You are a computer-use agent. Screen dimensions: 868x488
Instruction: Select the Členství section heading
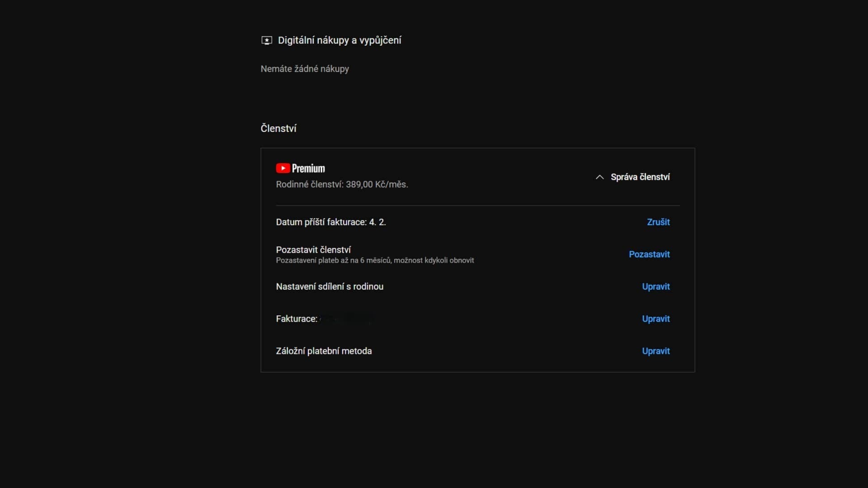click(278, 128)
